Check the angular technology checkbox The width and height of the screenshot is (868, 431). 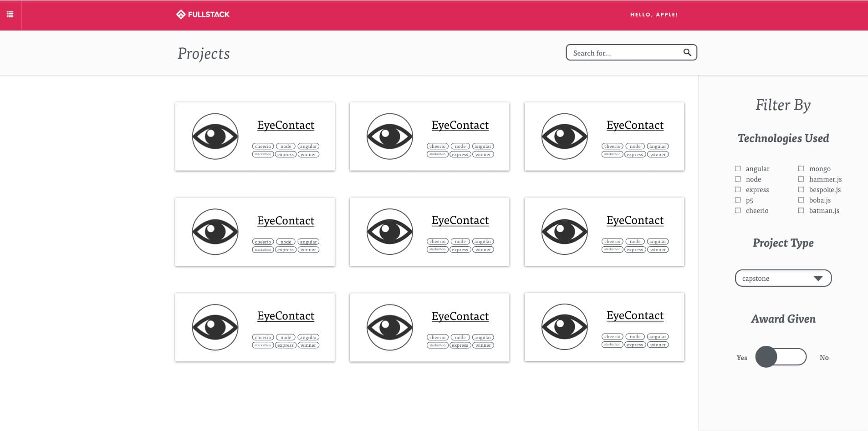(738, 168)
